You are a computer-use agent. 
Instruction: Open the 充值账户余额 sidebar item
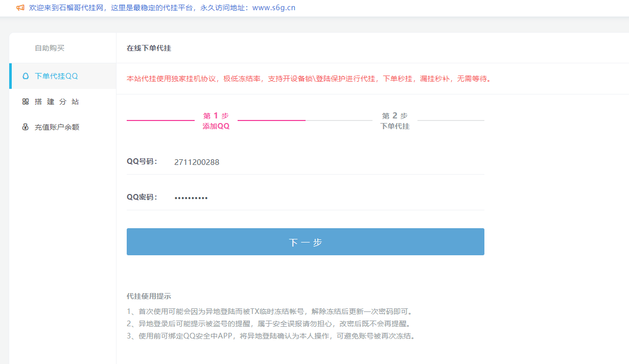(x=63, y=127)
